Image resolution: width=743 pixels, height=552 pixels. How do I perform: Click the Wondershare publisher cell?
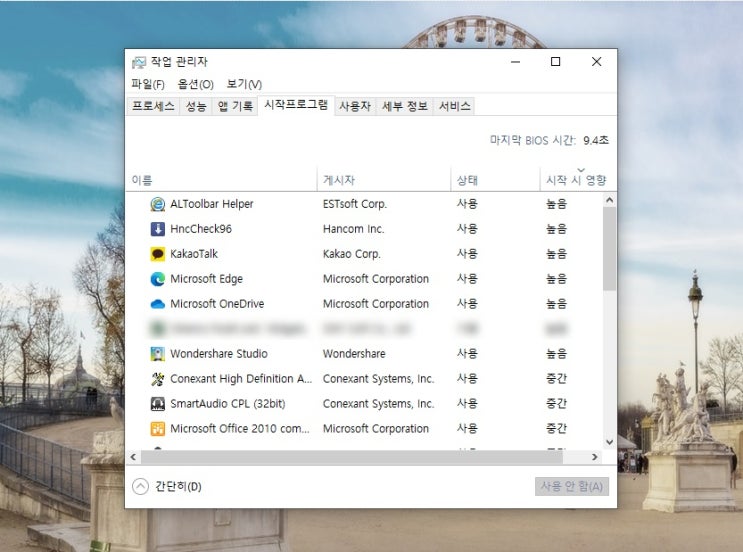354,354
